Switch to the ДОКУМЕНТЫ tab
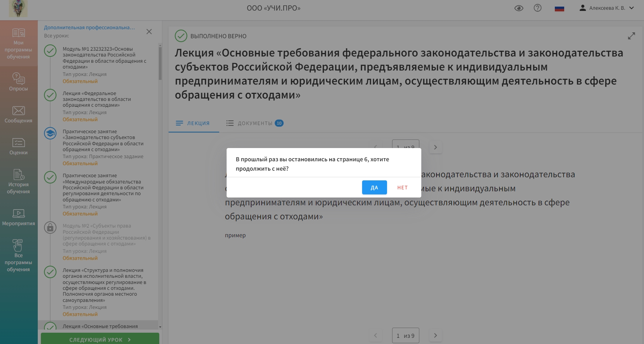This screenshot has height=344, width=644. pos(255,123)
